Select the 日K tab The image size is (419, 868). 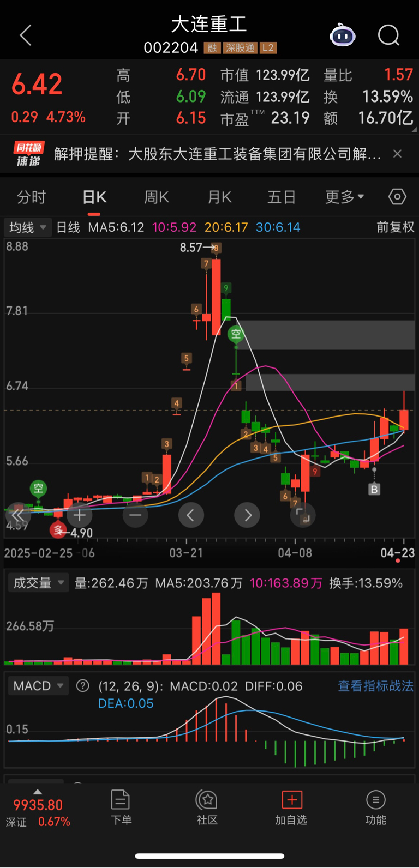[x=94, y=197]
